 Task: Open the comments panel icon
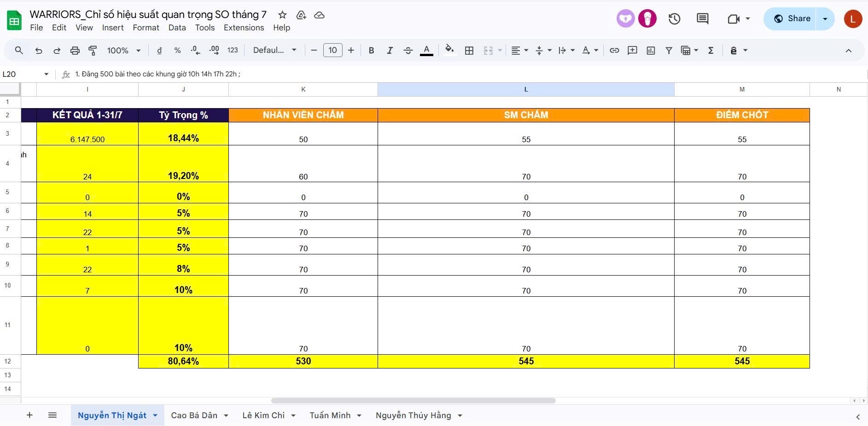702,19
